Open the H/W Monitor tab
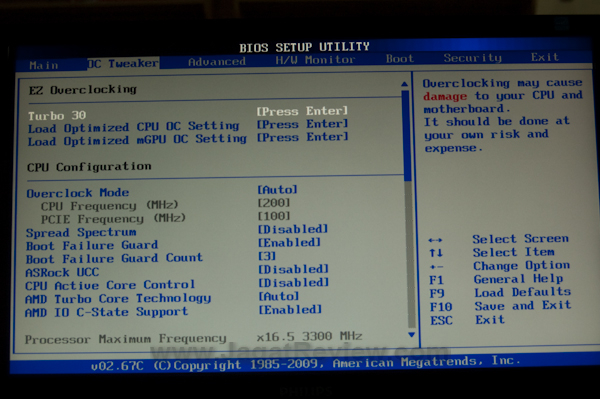 315,60
